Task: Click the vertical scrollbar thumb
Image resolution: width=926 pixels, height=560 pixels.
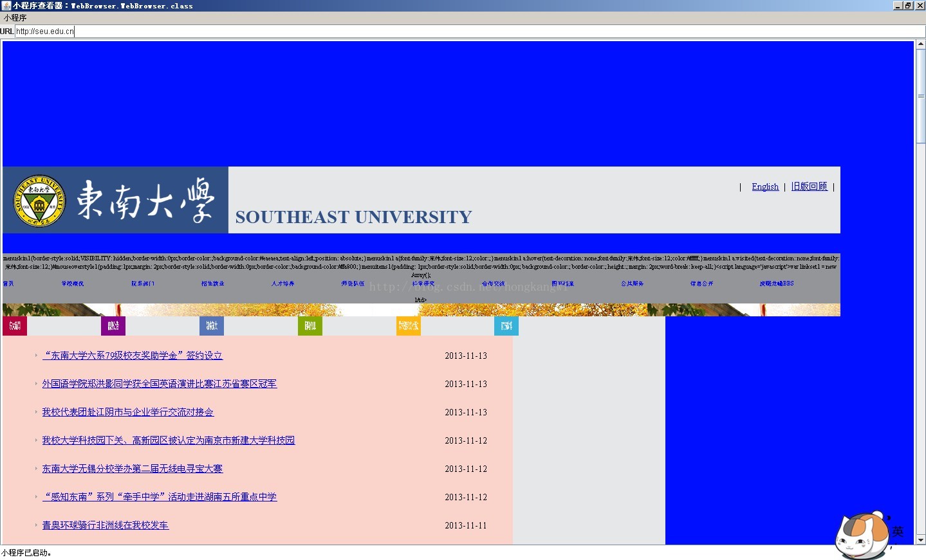Action: pyautogui.click(x=921, y=96)
